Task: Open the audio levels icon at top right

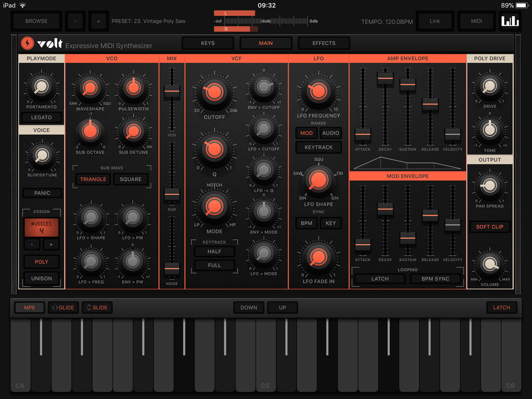Action: point(509,21)
